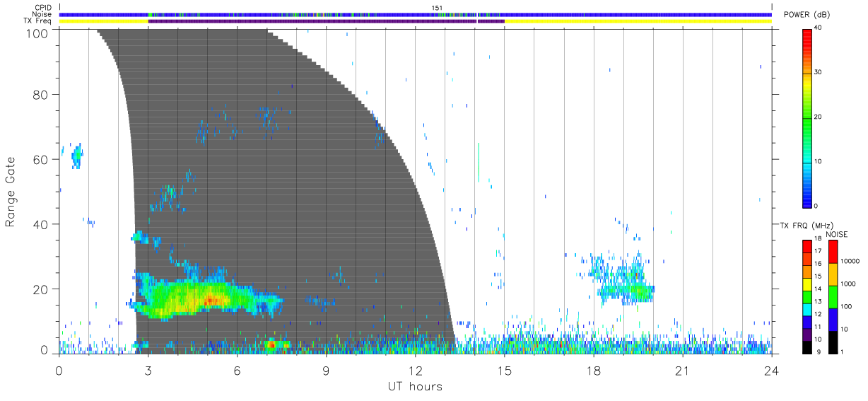
Task: Click x-axis tick label '12'
Action: click(416, 370)
